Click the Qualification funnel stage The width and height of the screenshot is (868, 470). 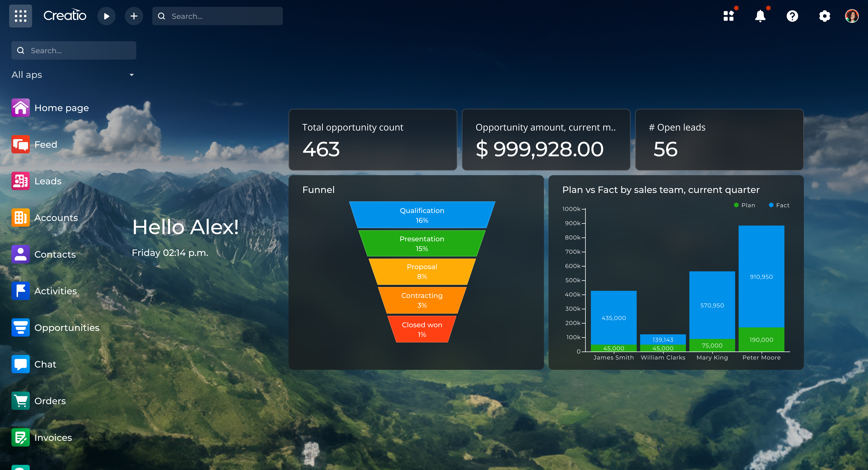pyautogui.click(x=422, y=215)
